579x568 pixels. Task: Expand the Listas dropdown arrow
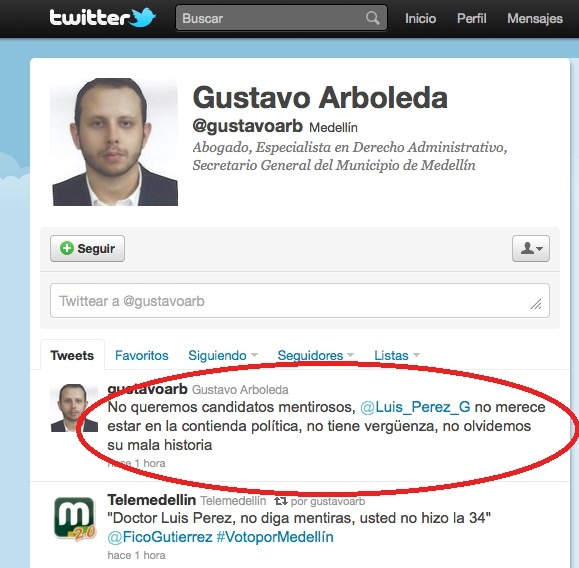coord(416,355)
